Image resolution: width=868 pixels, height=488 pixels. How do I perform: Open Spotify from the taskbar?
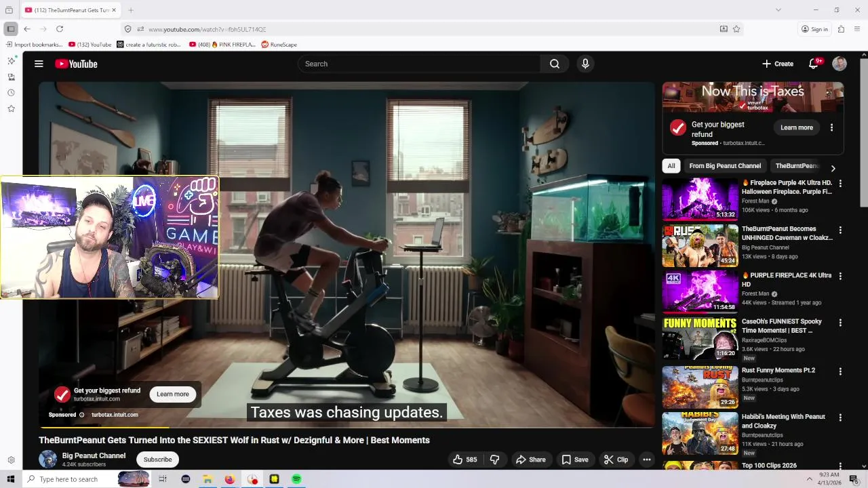point(296,479)
